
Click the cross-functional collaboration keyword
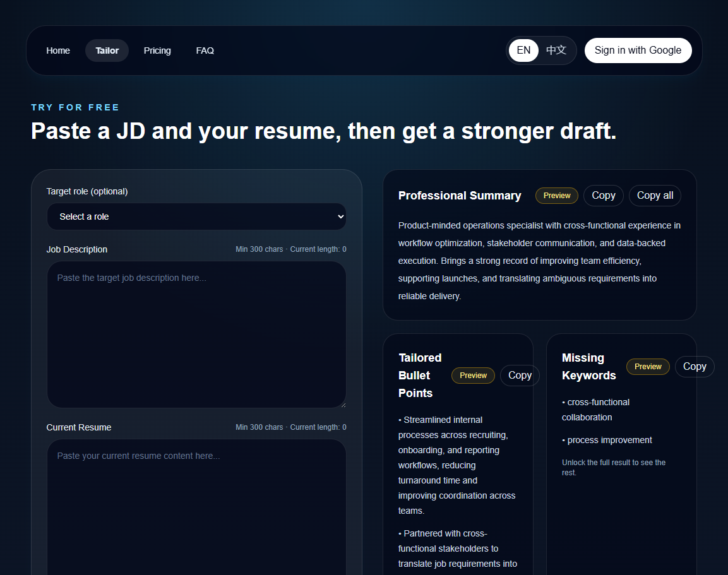(x=595, y=409)
